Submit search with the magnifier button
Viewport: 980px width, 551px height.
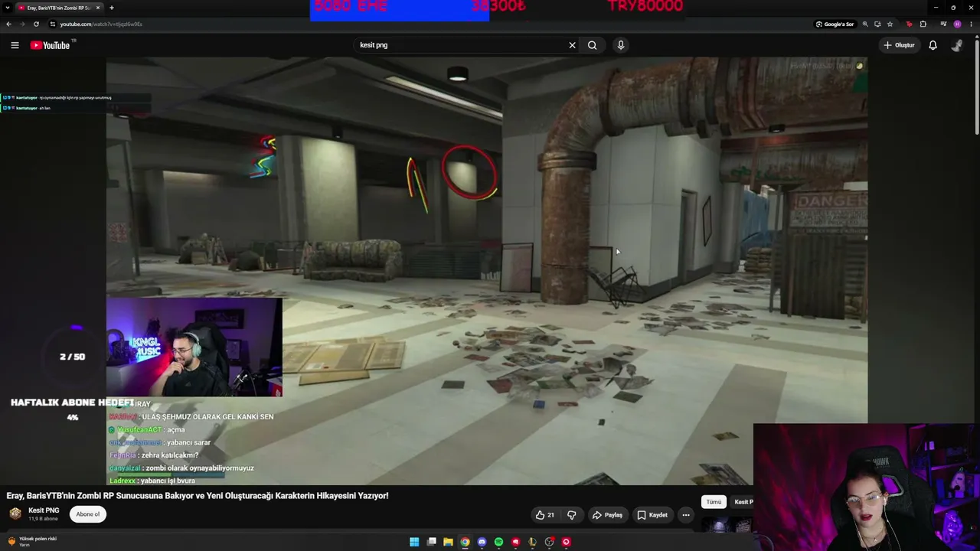tap(592, 45)
